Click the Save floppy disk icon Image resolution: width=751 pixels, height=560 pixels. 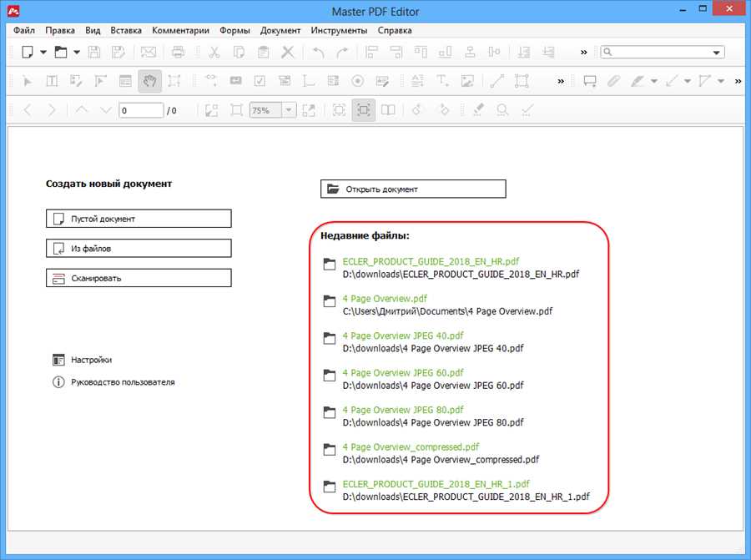pos(94,52)
